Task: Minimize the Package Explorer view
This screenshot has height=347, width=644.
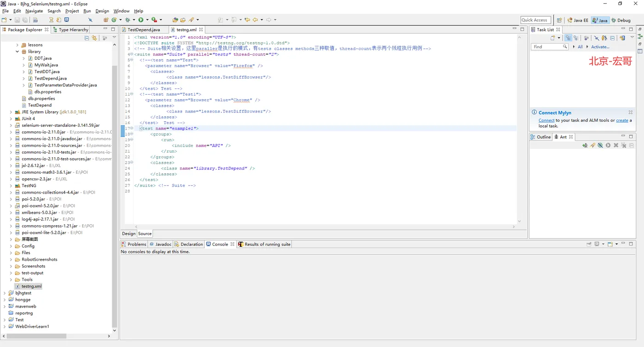Action: point(105,29)
